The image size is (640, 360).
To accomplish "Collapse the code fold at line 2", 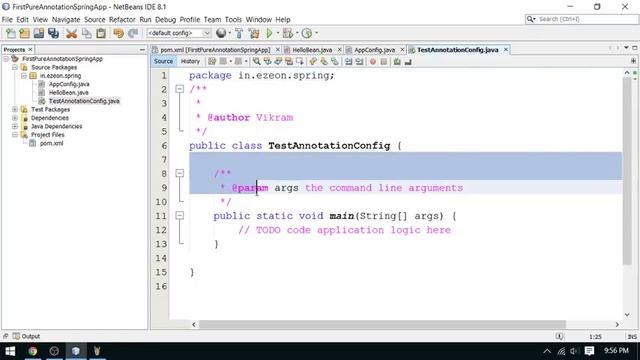I will [180, 89].
